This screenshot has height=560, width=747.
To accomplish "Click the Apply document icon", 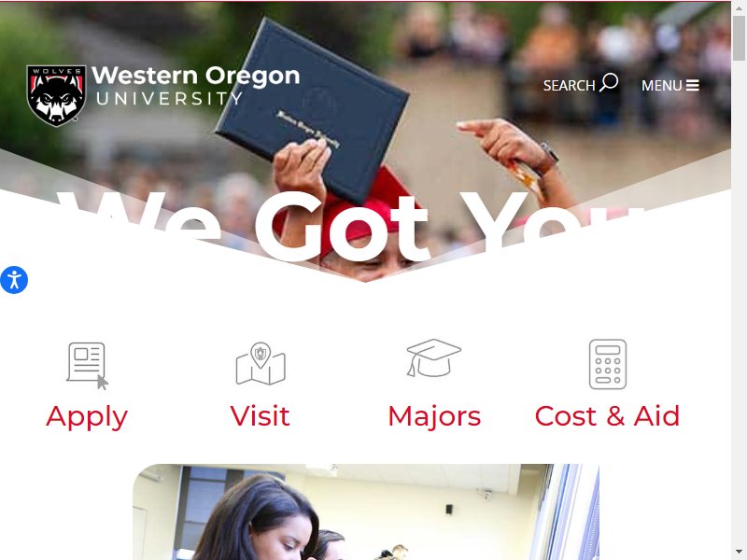I will (x=87, y=365).
